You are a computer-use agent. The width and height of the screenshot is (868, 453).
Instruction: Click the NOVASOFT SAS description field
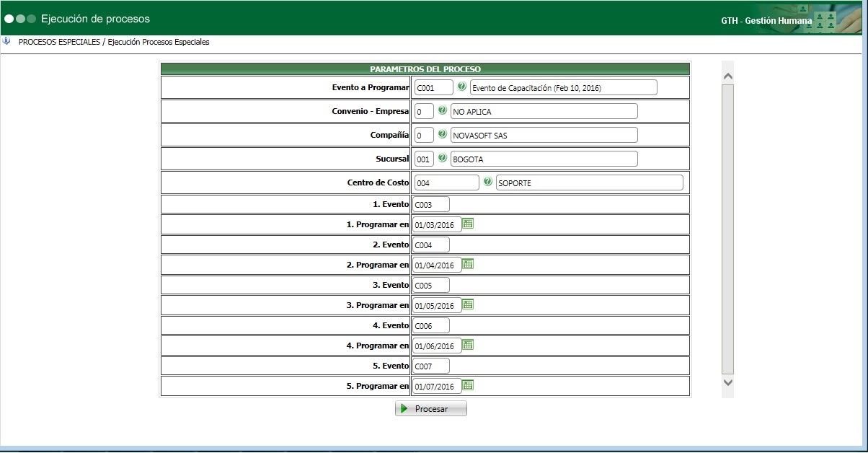tap(544, 135)
